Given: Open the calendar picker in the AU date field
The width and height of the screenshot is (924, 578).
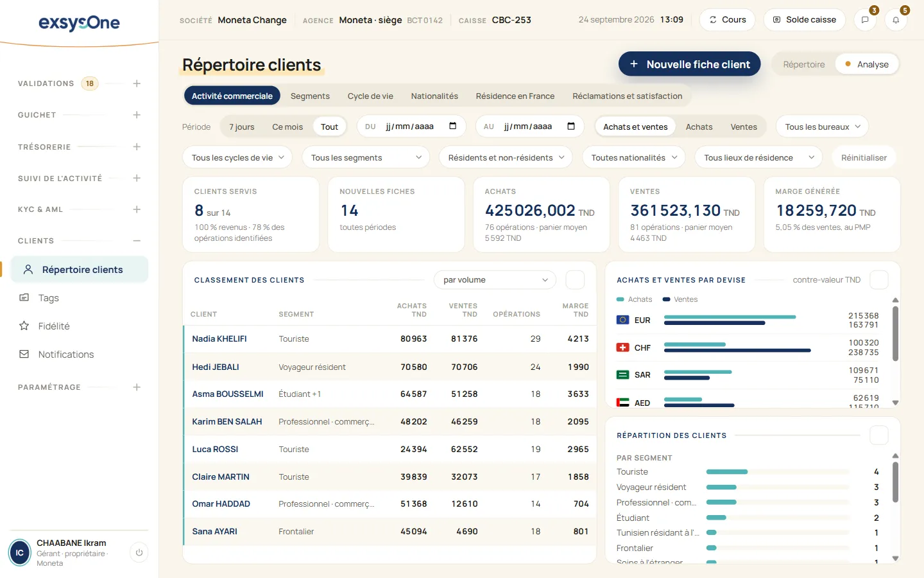Looking at the screenshot, I should [x=571, y=126].
